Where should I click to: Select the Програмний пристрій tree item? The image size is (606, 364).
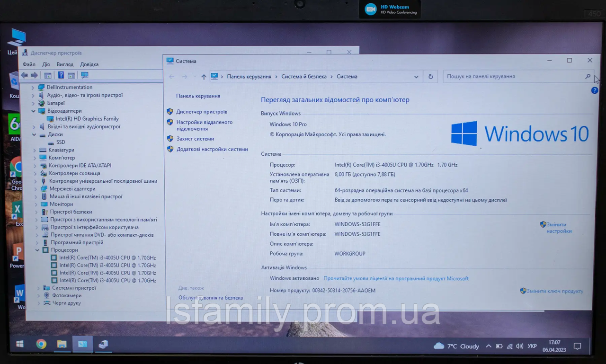pyautogui.click(x=77, y=242)
